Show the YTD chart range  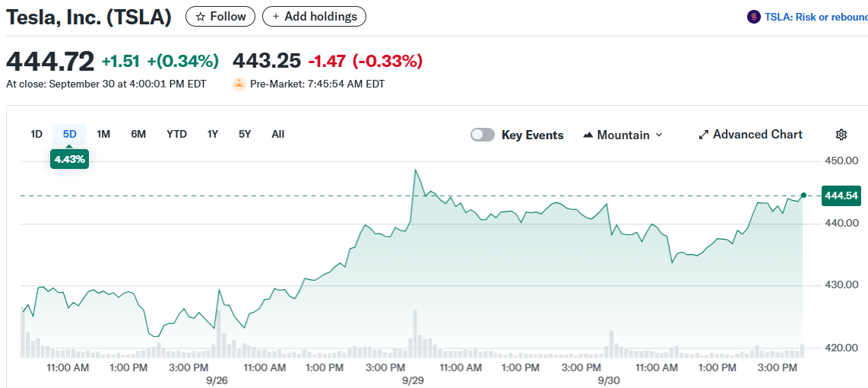pyautogui.click(x=176, y=135)
